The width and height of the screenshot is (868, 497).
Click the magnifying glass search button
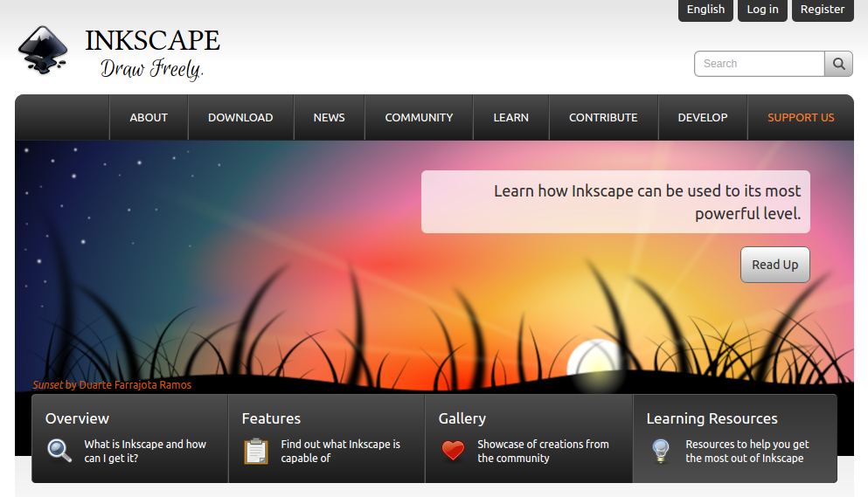click(838, 64)
